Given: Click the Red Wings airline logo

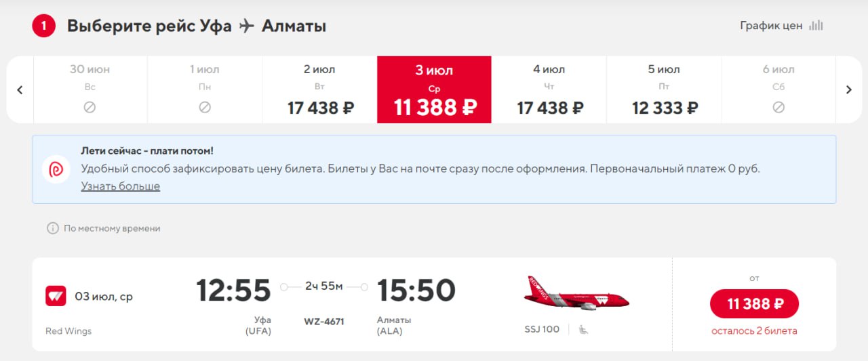Looking at the screenshot, I should pyautogui.click(x=56, y=296).
